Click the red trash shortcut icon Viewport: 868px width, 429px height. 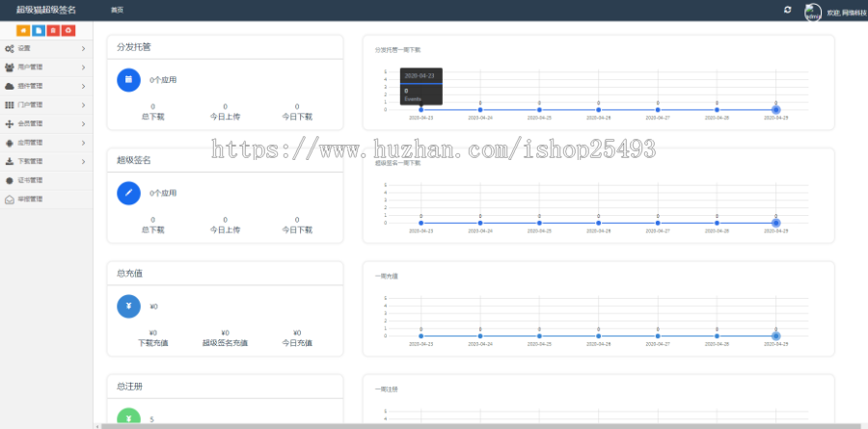tap(53, 31)
